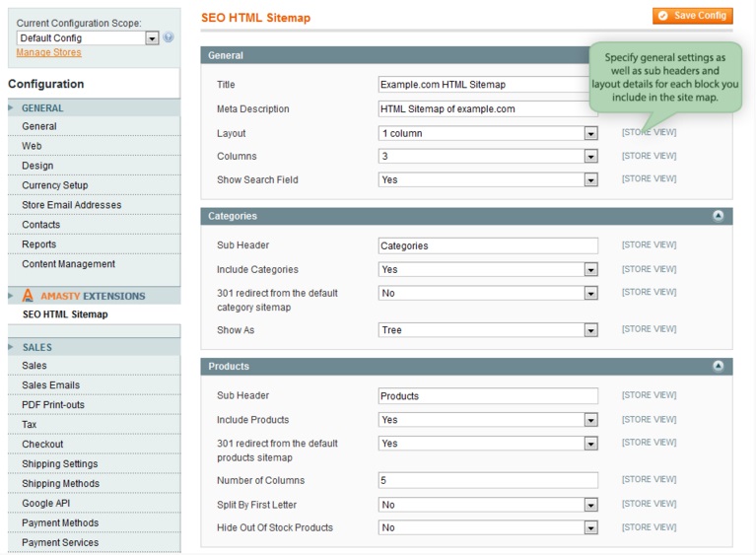The height and width of the screenshot is (555, 756).
Task: Open the Show As Tree dropdown
Action: click(488, 330)
